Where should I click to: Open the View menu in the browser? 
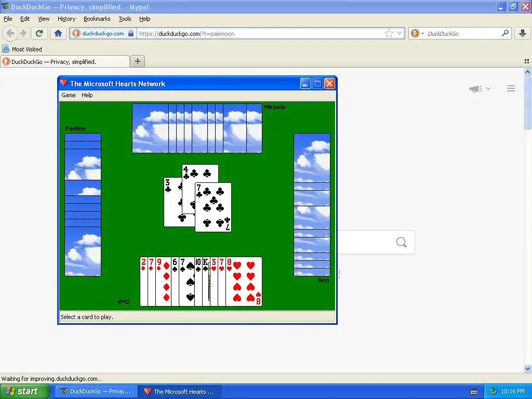pyautogui.click(x=44, y=19)
